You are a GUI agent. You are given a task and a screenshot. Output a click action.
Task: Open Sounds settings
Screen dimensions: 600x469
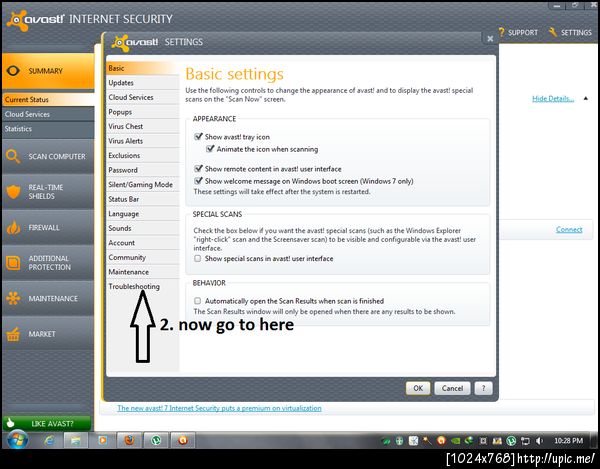click(142, 228)
